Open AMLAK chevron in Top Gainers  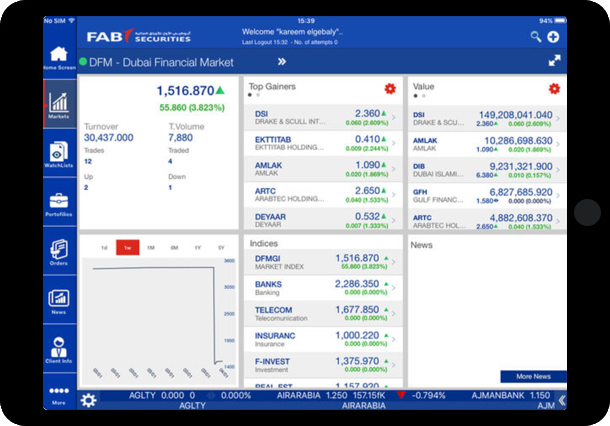(394, 168)
